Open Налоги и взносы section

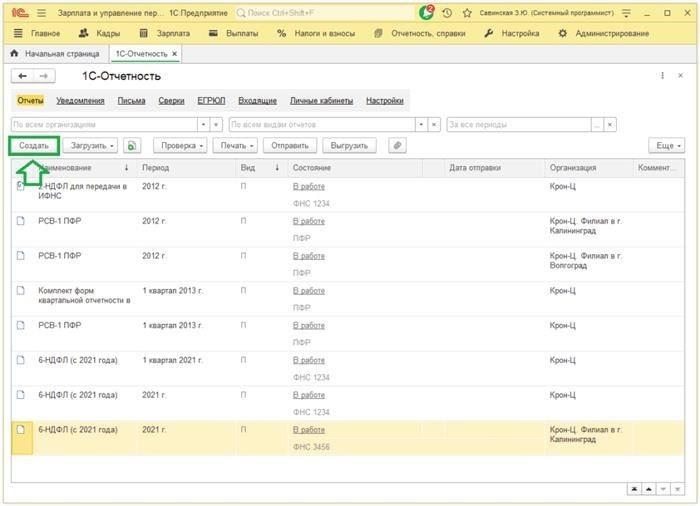[316, 33]
